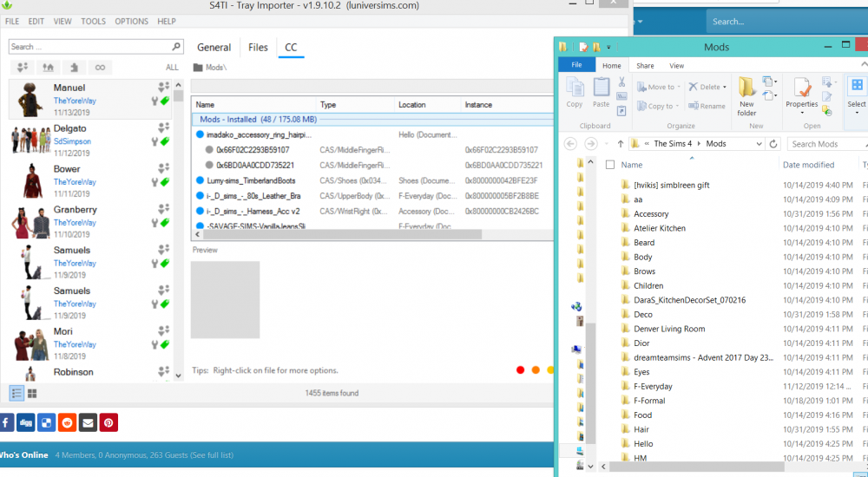Viewport: 868px width, 477px height.
Task: Share on Pinterest icon
Action: click(108, 422)
